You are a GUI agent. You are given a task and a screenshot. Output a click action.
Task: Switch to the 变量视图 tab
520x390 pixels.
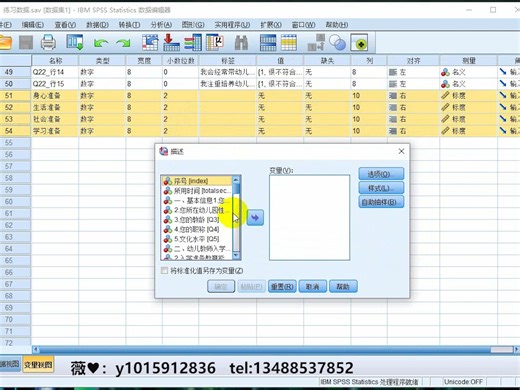tap(38, 365)
